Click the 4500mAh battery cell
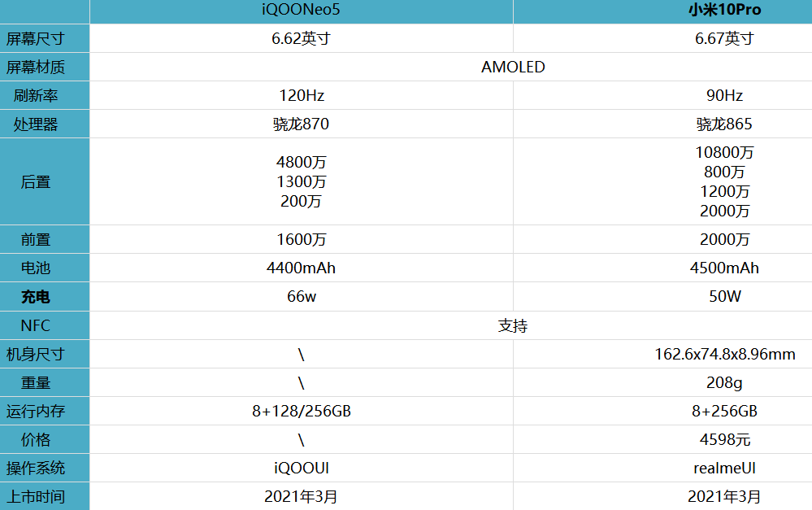 (x=724, y=268)
